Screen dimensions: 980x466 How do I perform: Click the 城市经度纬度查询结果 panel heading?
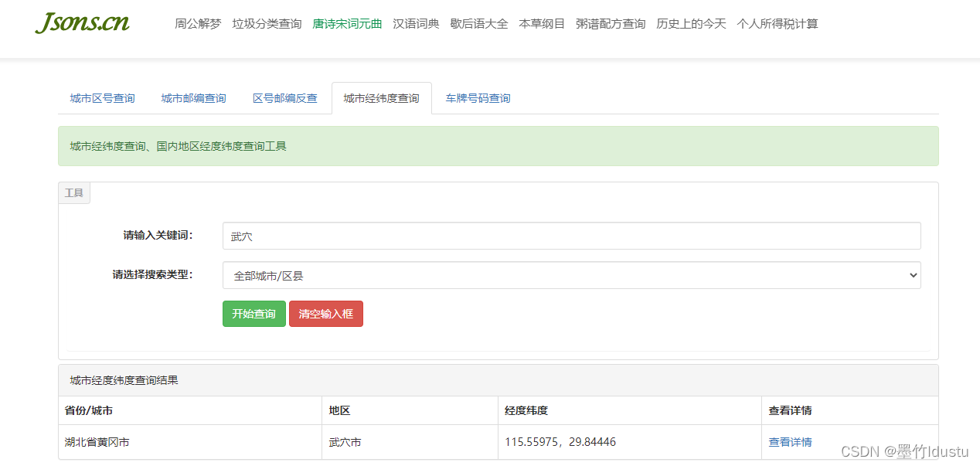[124, 380]
